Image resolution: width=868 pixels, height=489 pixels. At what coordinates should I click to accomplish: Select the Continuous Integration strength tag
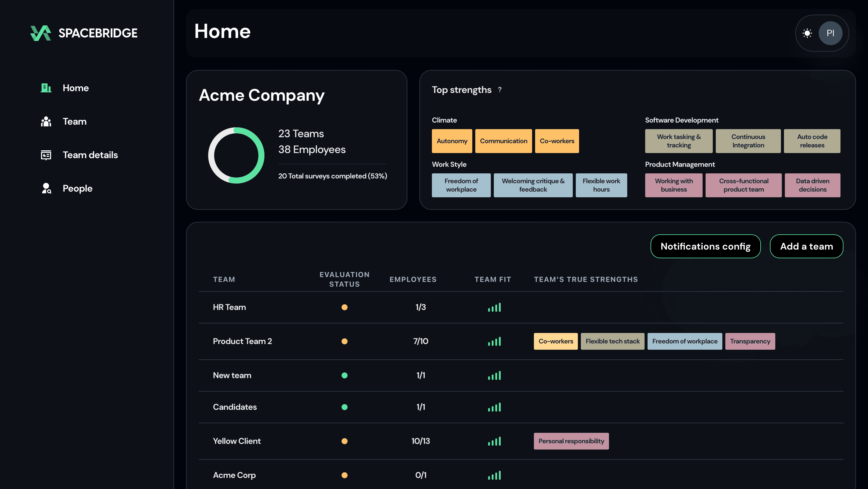[748, 141]
